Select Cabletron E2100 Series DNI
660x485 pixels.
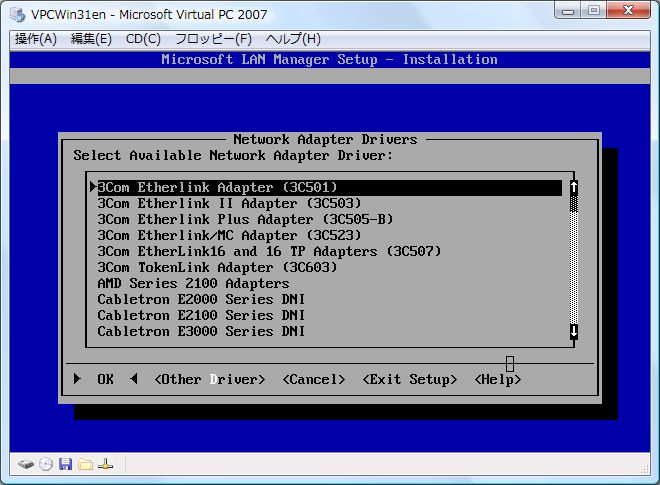330,315
